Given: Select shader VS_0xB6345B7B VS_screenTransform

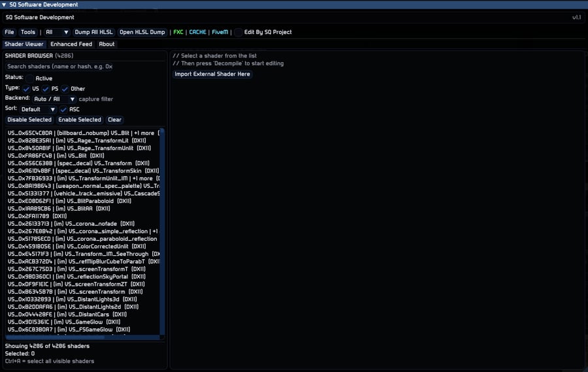Looking at the screenshot, I should click(x=83, y=292).
